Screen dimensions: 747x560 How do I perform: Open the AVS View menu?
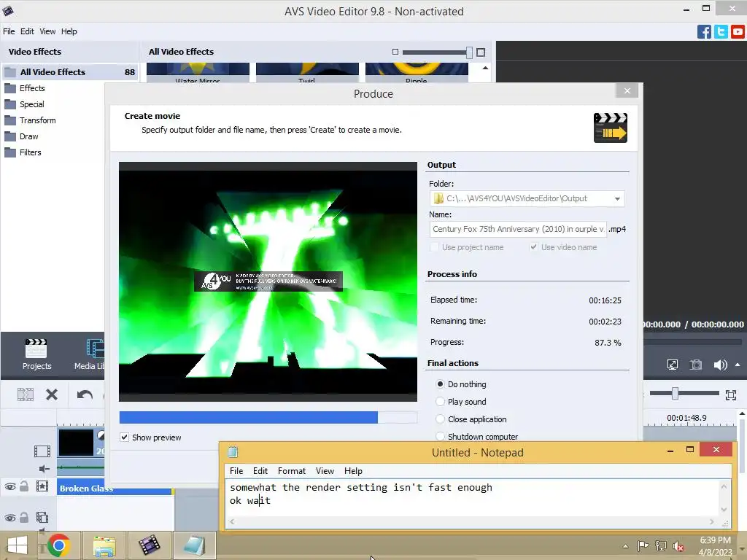pyautogui.click(x=47, y=31)
